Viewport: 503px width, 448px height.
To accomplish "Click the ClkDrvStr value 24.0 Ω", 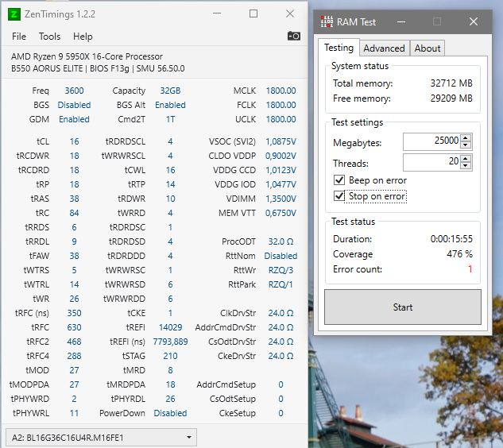I will (281, 313).
